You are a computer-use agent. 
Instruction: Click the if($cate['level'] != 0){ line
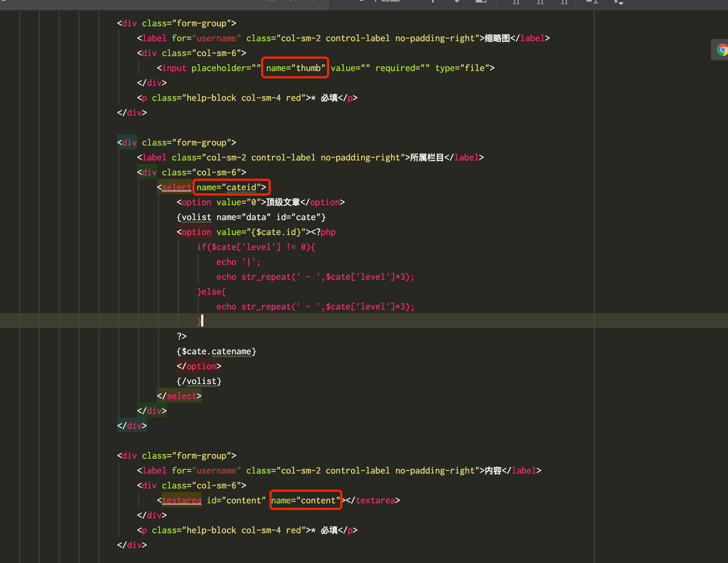pyautogui.click(x=256, y=247)
